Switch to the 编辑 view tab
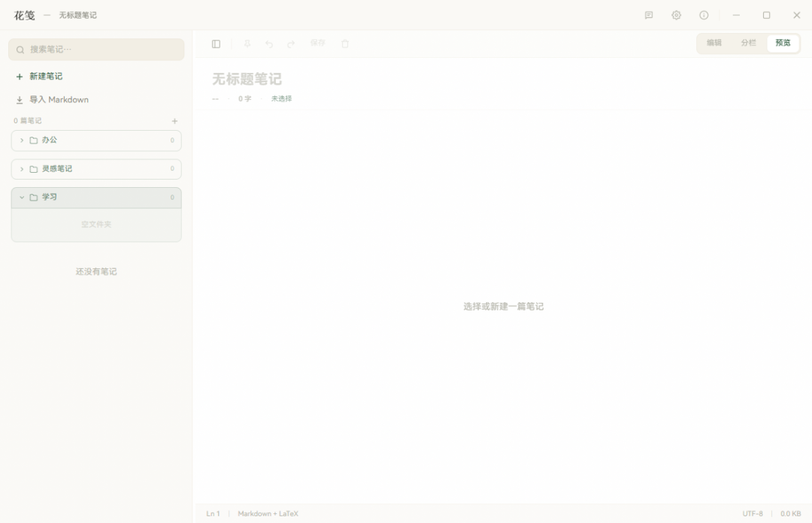 (714, 43)
